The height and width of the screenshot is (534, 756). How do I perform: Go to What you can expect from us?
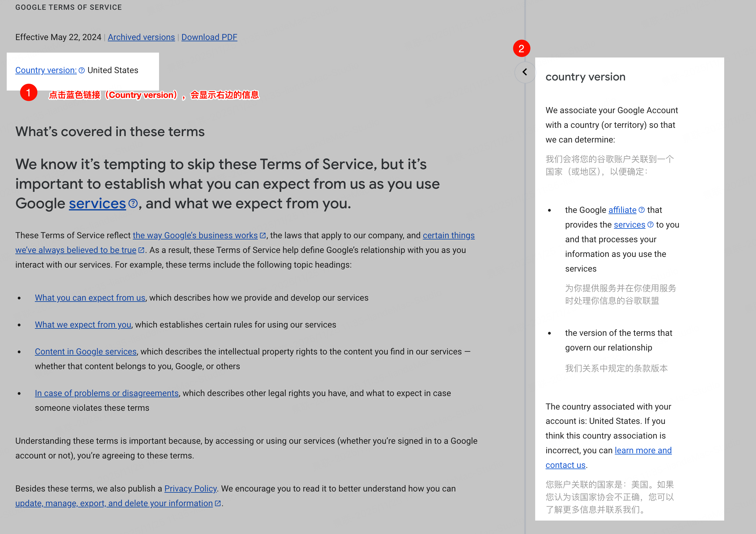90,298
